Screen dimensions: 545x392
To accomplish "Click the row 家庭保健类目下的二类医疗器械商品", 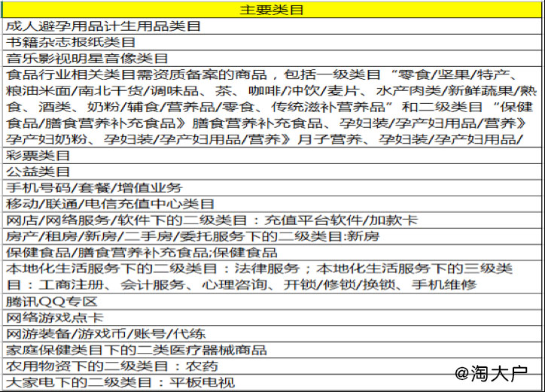I will pos(272,350).
